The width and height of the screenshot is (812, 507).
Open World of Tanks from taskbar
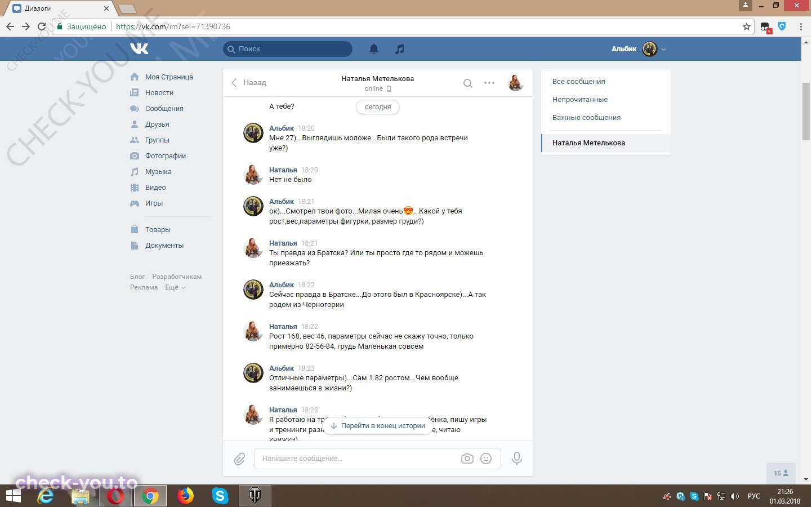click(255, 496)
